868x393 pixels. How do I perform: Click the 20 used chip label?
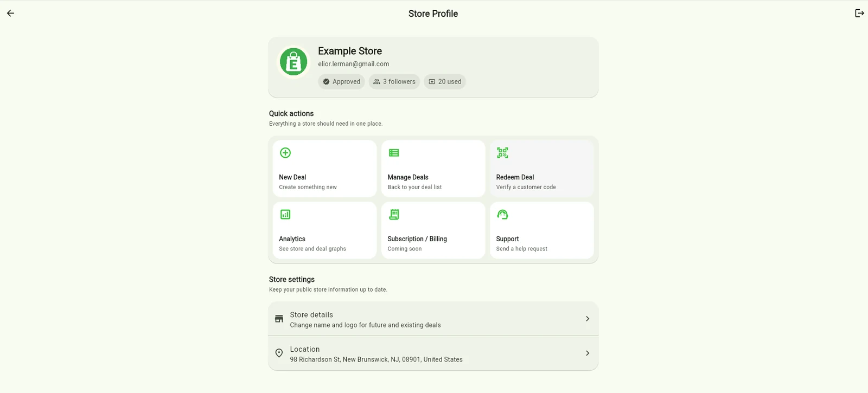[450, 82]
